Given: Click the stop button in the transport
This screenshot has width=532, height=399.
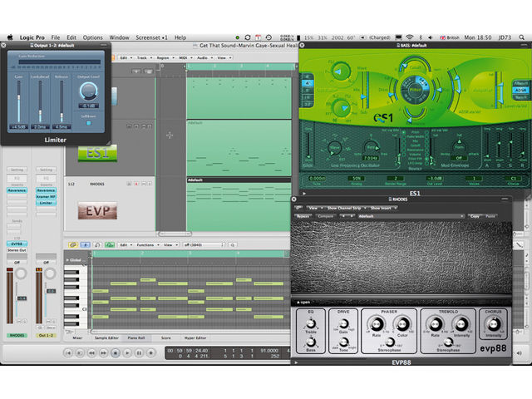Looking at the screenshot, I should (116, 353).
